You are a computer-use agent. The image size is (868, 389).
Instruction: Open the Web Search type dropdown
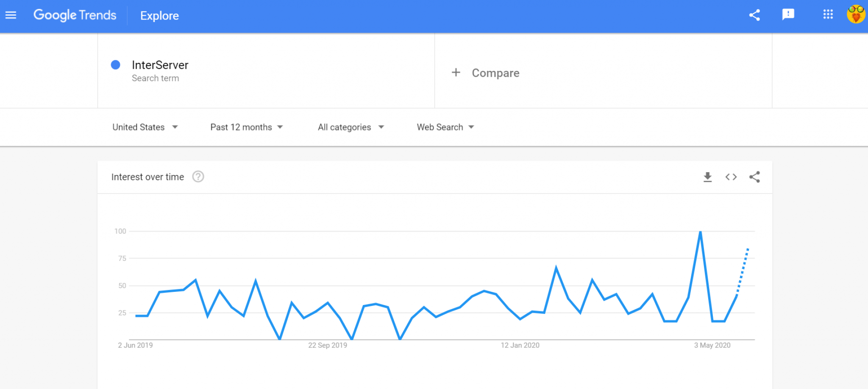[445, 127]
